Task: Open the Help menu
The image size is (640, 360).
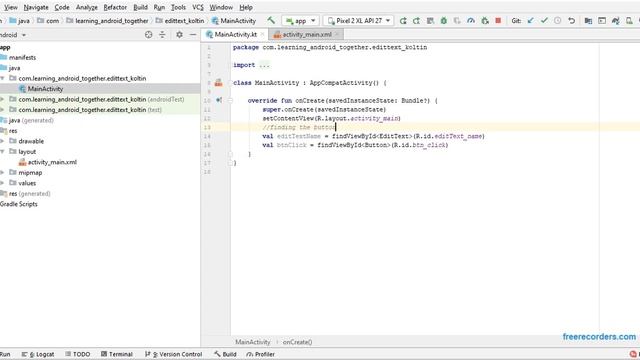Action: [x=246, y=7]
